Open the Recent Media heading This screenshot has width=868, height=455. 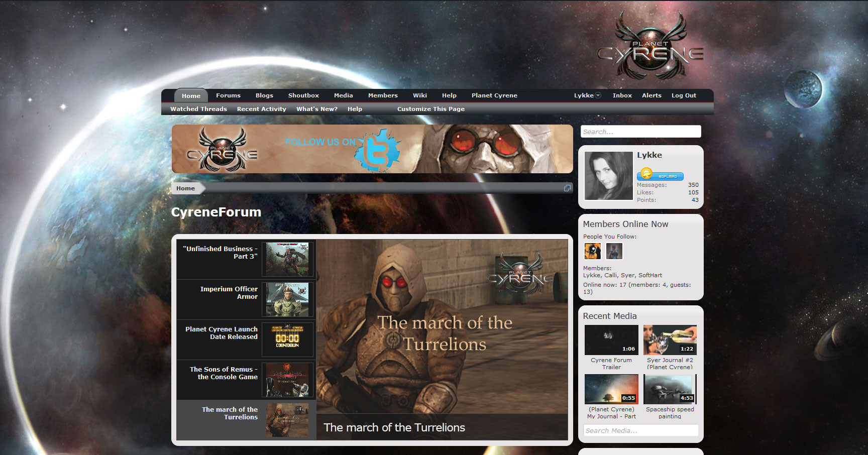point(610,316)
